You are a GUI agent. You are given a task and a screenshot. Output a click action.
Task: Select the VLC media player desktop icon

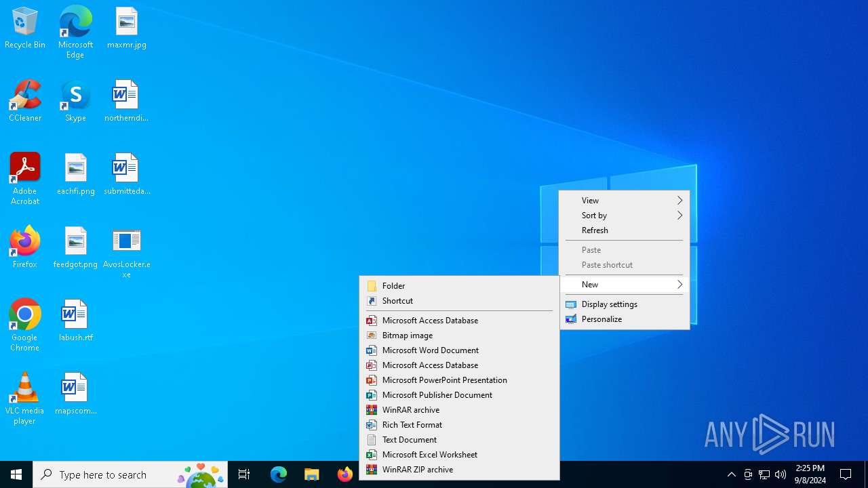pos(25,399)
